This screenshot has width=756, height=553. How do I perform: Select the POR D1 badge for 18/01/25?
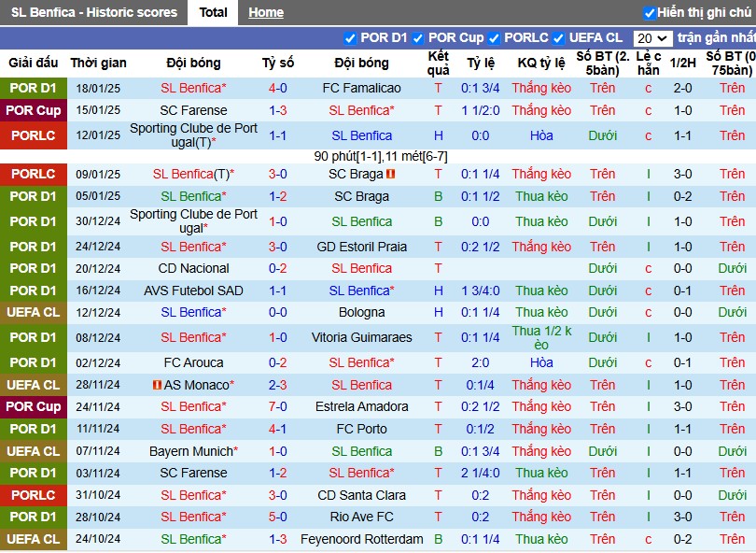pyautogui.click(x=34, y=89)
